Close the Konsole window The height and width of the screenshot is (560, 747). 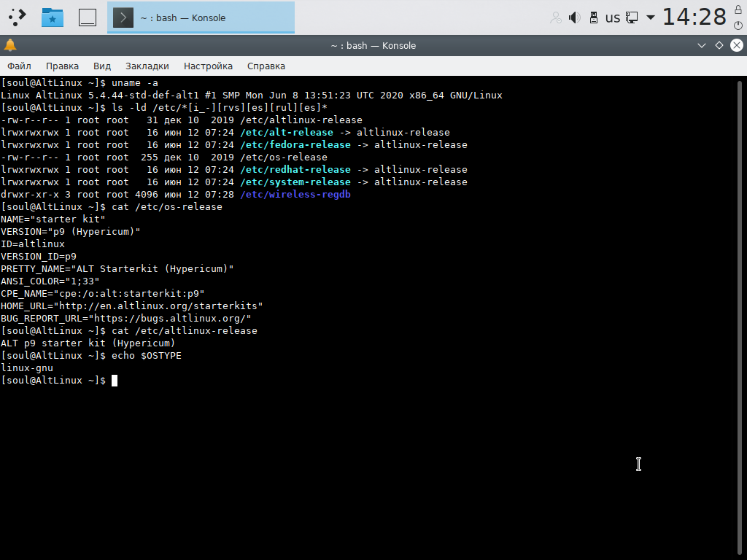737,45
